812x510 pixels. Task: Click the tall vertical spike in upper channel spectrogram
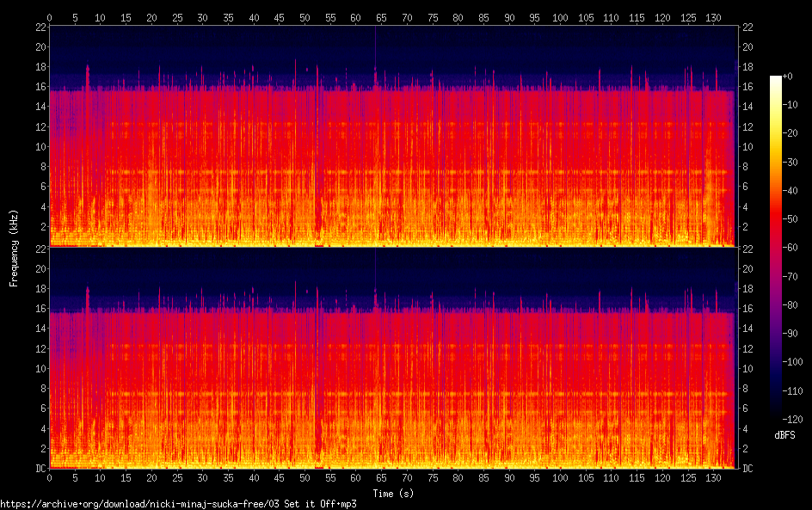click(375, 52)
